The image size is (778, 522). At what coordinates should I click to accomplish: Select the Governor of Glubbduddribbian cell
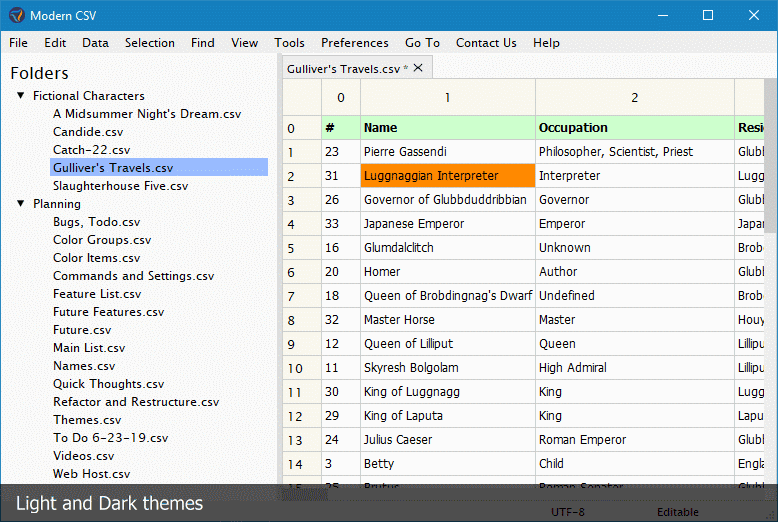coord(448,199)
